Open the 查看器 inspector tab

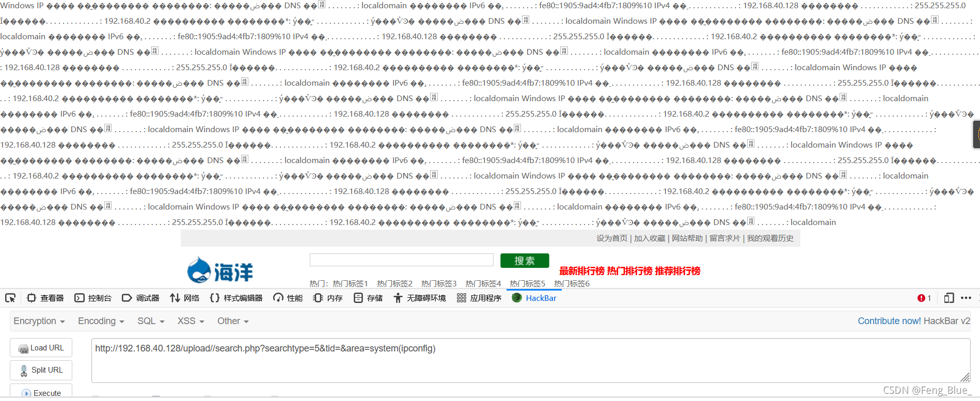click(x=45, y=298)
